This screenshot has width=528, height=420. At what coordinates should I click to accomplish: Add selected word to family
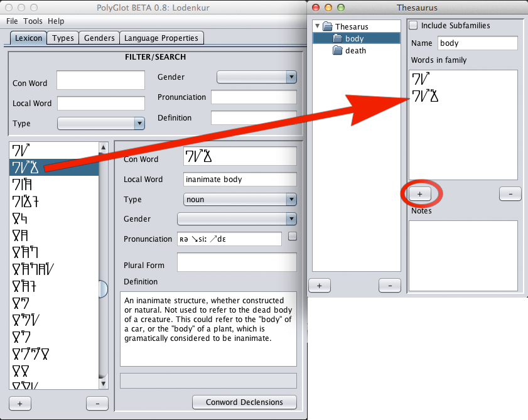(x=420, y=194)
